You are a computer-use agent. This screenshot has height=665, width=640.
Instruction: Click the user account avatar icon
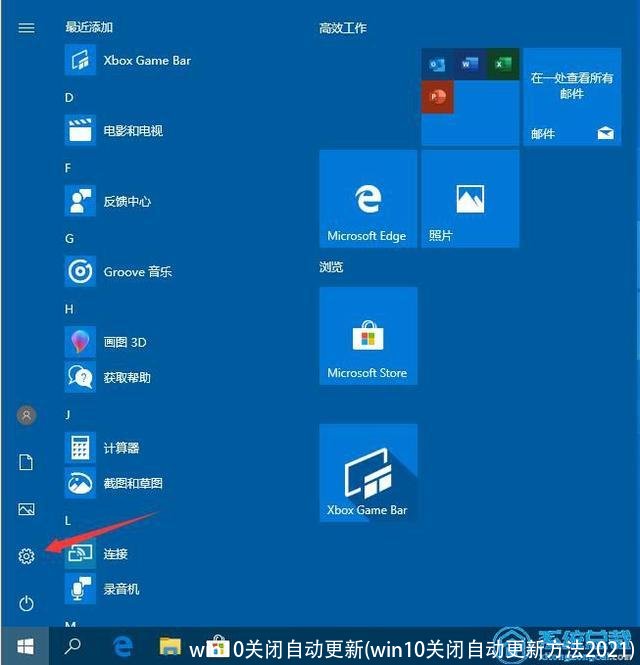(26, 415)
